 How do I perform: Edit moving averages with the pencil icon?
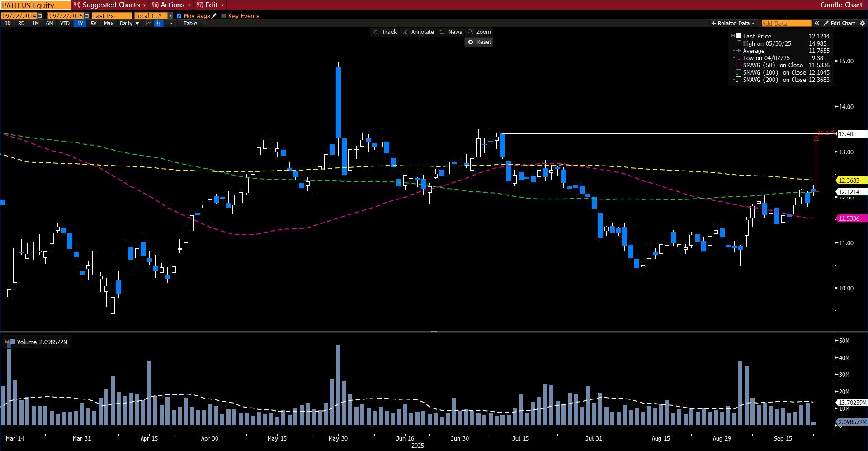(x=214, y=16)
